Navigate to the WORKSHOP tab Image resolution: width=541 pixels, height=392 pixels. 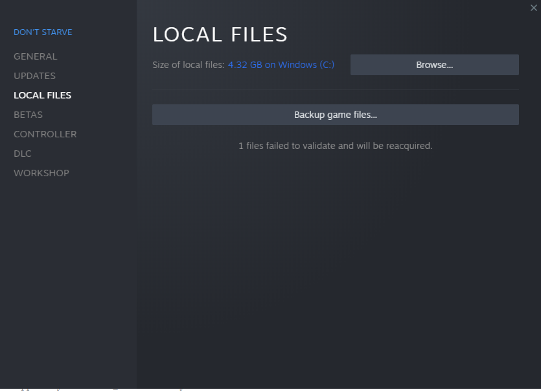[41, 173]
